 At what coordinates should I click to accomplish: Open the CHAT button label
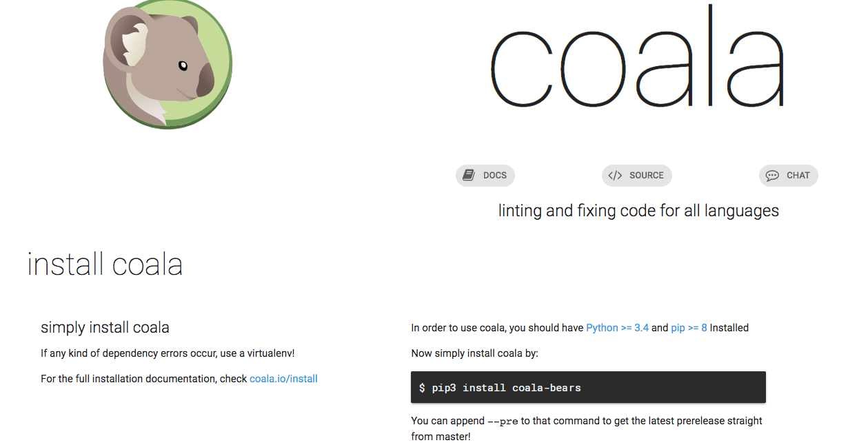click(798, 176)
